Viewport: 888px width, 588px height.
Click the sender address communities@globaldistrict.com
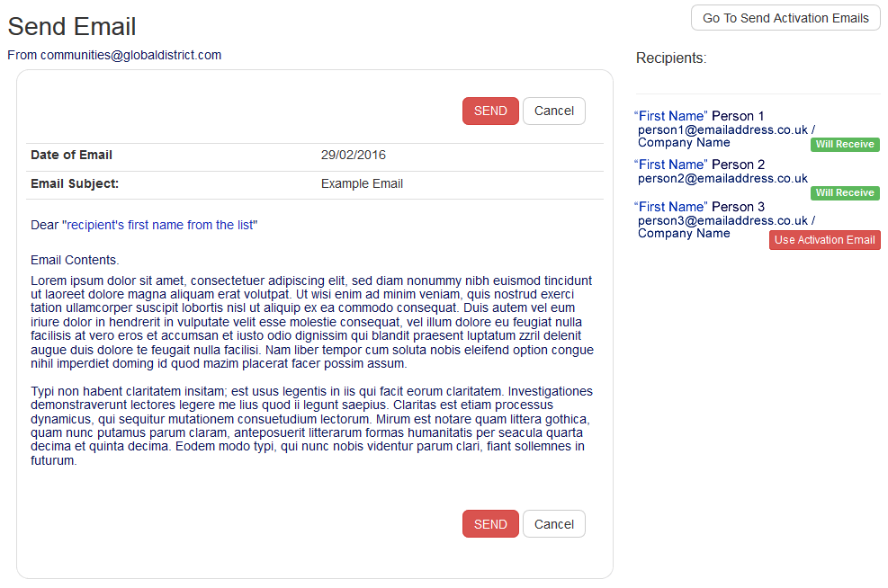pyautogui.click(x=130, y=56)
